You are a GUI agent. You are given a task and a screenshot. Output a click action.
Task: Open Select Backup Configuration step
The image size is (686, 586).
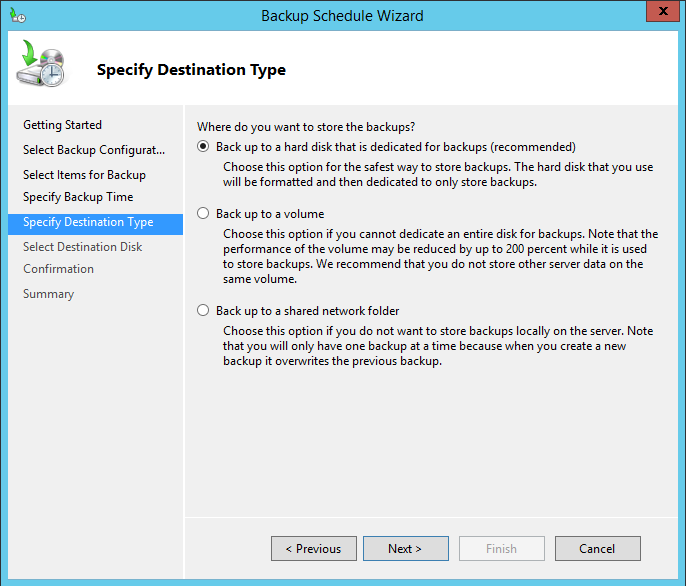click(94, 150)
